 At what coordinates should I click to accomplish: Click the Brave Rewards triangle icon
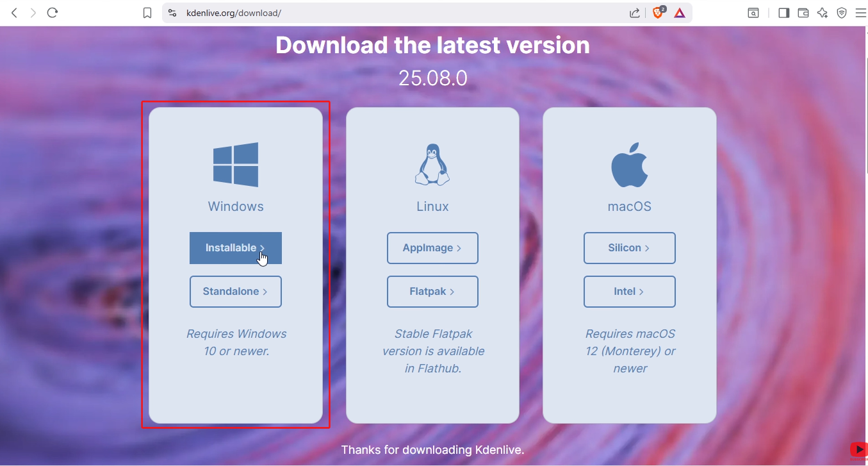680,12
